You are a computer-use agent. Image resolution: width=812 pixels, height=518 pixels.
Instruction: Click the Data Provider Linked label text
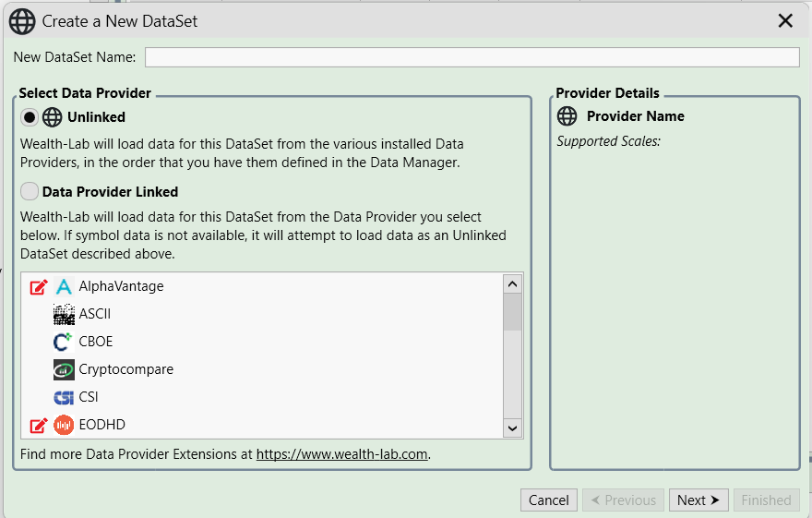click(x=111, y=192)
